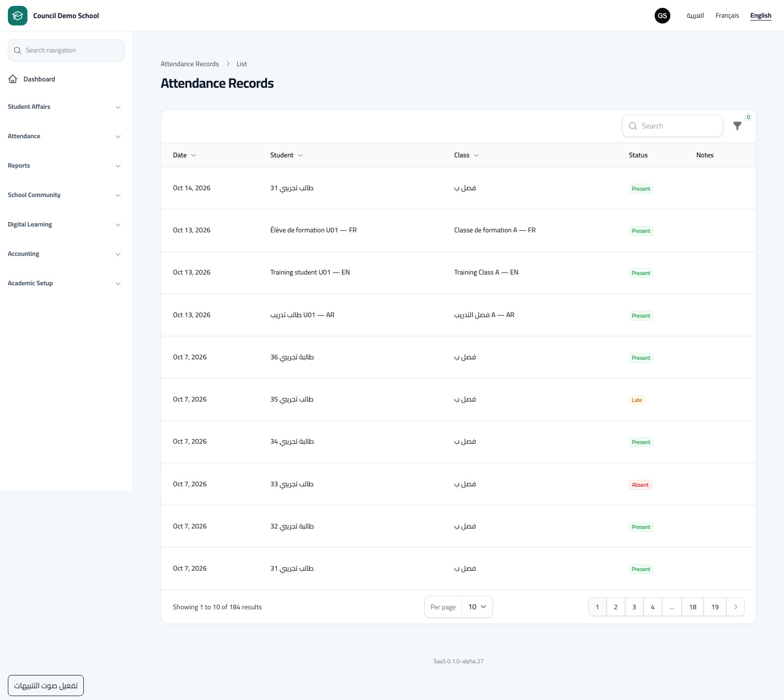784x700 pixels.
Task: Open the GS user avatar menu
Action: tap(662, 16)
